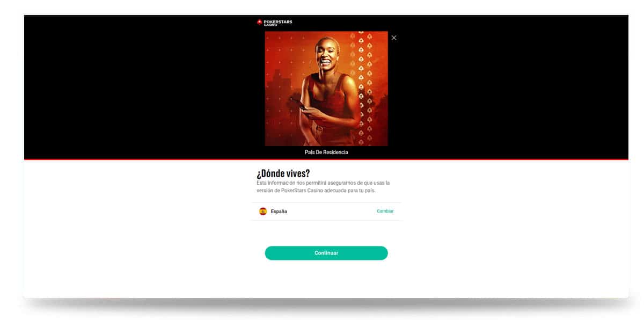Click the red divider line below the header
644x320 pixels.
326,159
